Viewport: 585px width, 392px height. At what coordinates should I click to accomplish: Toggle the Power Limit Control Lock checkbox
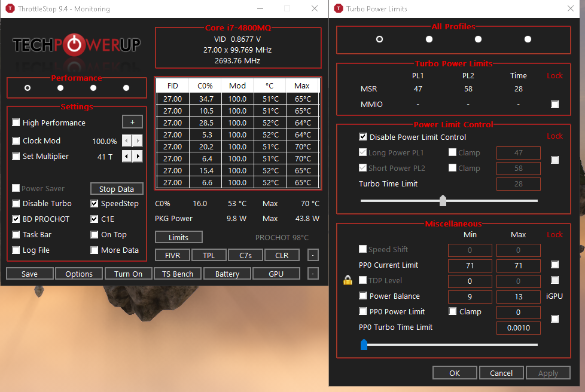pyautogui.click(x=554, y=160)
